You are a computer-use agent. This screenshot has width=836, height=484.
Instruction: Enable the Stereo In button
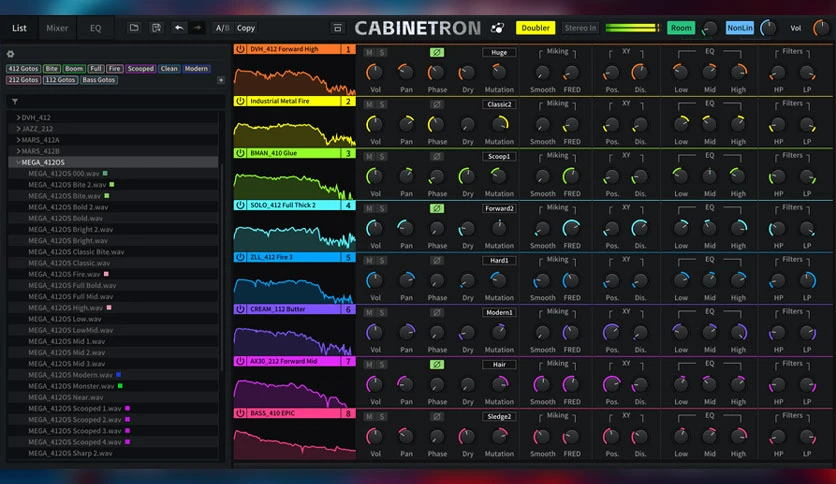pos(580,28)
